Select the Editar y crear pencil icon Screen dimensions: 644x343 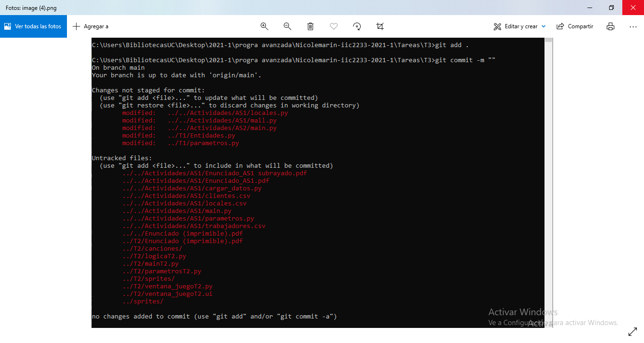point(496,26)
